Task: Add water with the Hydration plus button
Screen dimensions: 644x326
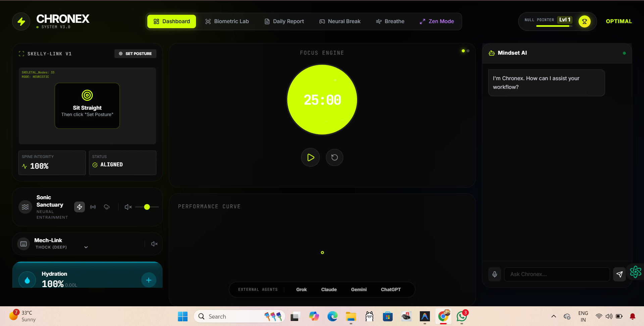Action: [x=149, y=280]
